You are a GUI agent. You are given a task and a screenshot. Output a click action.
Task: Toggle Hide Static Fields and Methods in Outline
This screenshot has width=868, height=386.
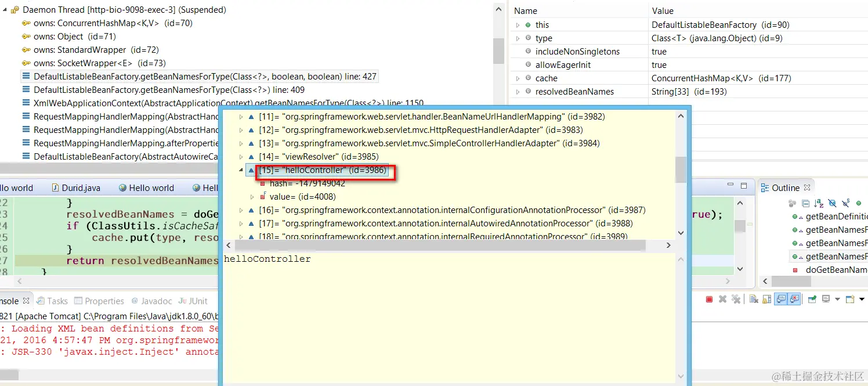pos(845,203)
